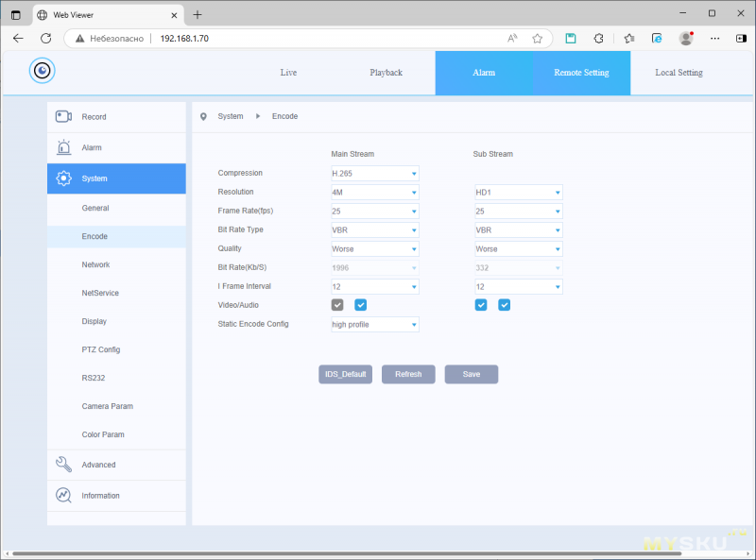Click the Refresh button
756x560 pixels.
click(x=408, y=375)
